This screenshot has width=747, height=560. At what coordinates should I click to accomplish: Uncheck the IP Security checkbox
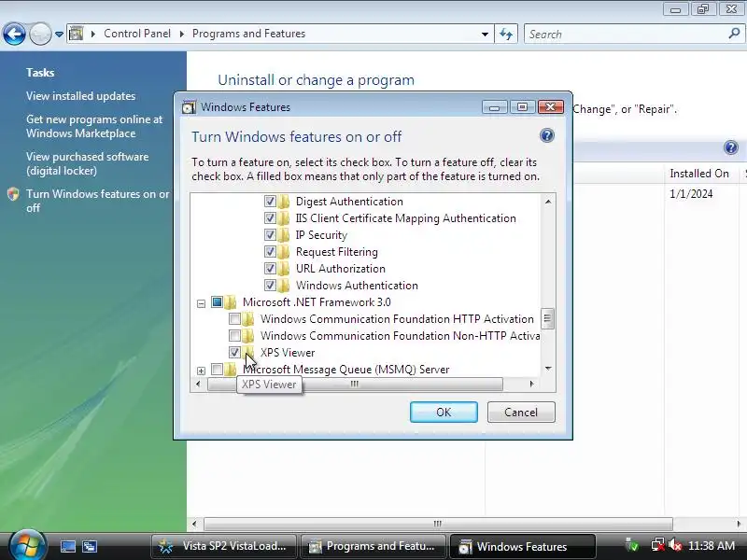pos(270,235)
